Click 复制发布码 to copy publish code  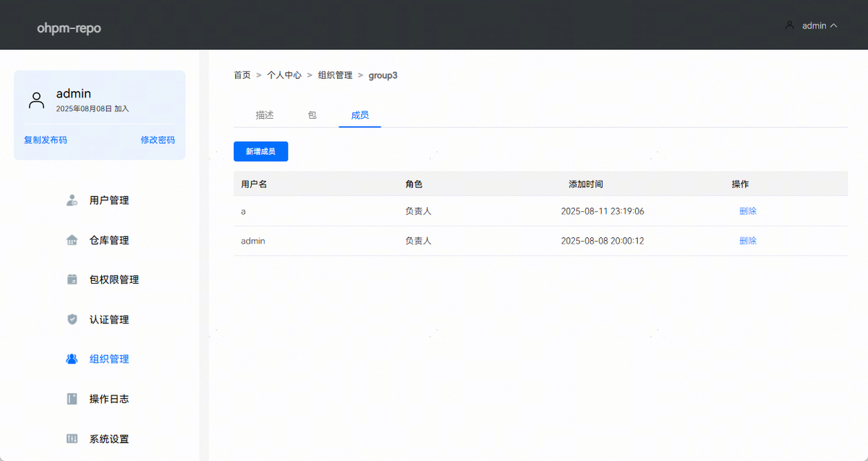pos(46,140)
